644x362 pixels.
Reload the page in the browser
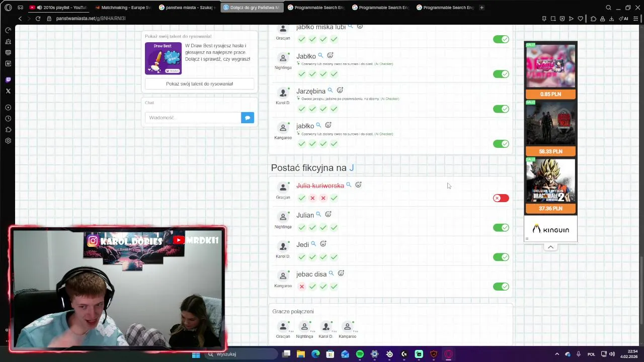(38, 19)
